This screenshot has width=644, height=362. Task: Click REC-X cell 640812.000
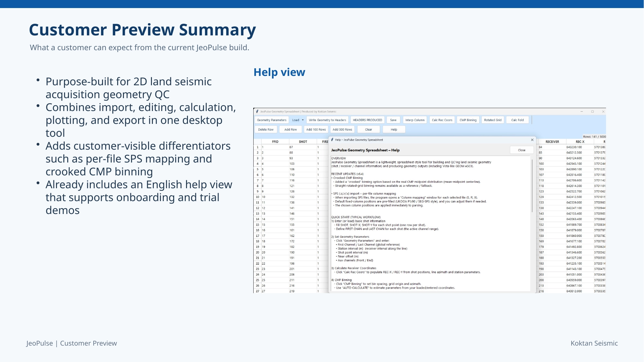point(580,291)
